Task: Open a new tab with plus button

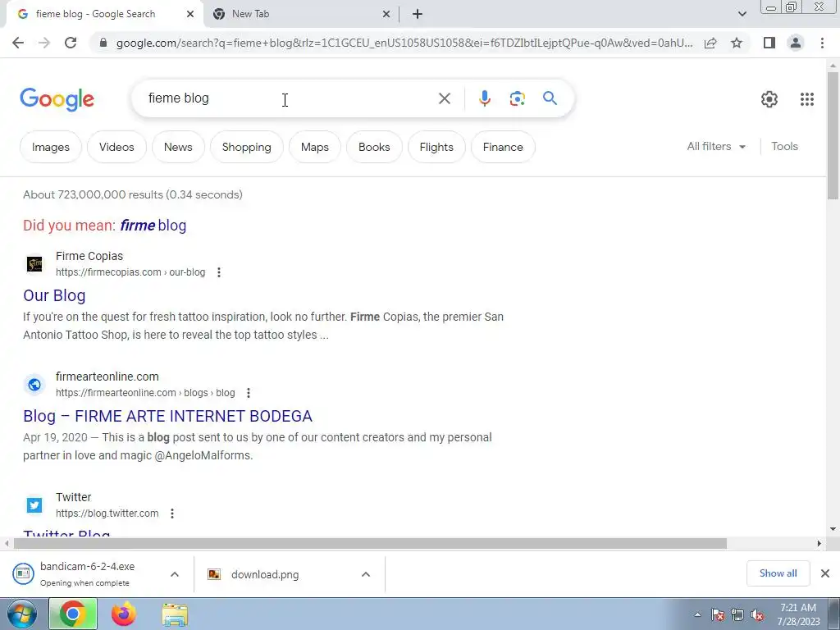Action: pyautogui.click(x=418, y=15)
